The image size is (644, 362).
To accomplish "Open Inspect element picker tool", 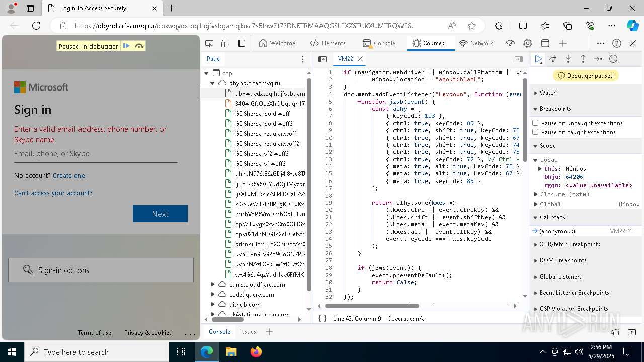I will (x=210, y=43).
